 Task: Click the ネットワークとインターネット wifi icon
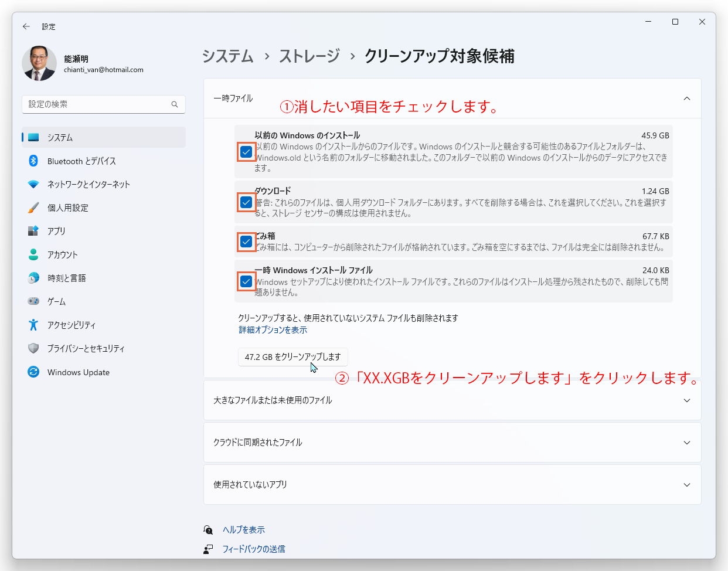[33, 184]
